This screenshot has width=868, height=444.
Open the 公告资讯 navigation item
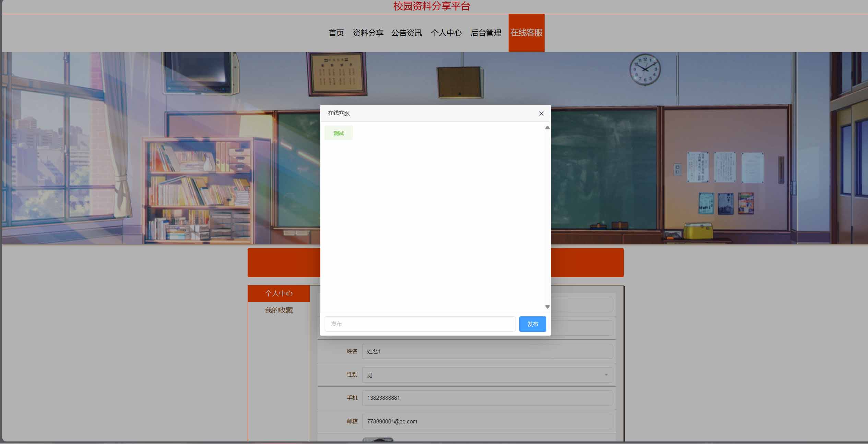coord(407,33)
